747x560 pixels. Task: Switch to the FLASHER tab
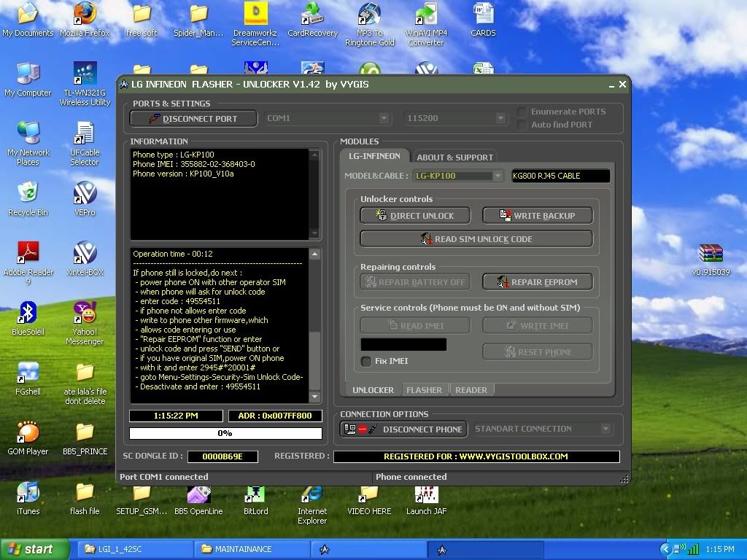[424, 390]
